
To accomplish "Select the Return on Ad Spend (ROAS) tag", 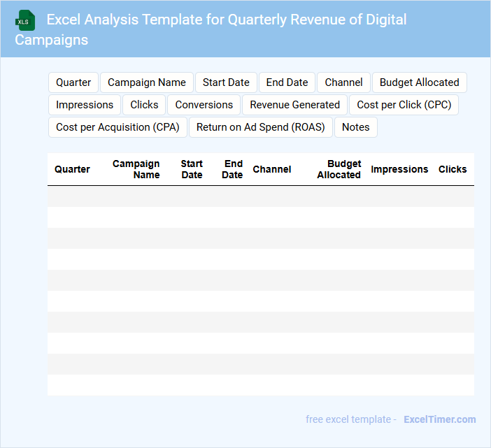I will [x=261, y=127].
